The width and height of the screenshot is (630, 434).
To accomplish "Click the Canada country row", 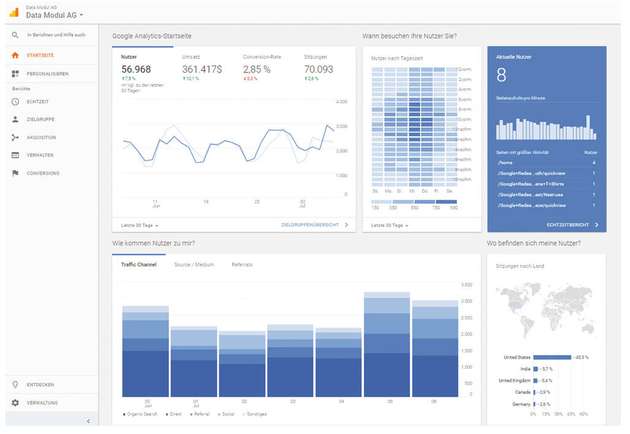I will 532,392.
